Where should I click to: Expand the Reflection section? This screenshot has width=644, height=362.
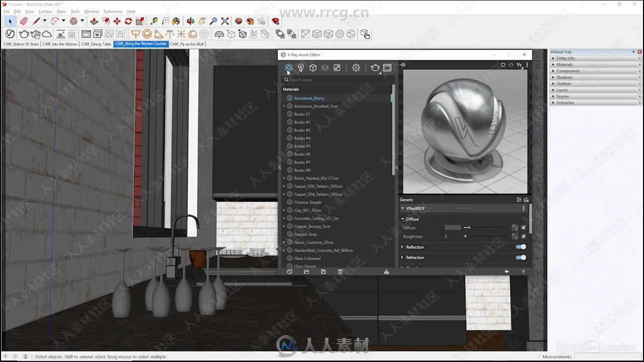[403, 247]
